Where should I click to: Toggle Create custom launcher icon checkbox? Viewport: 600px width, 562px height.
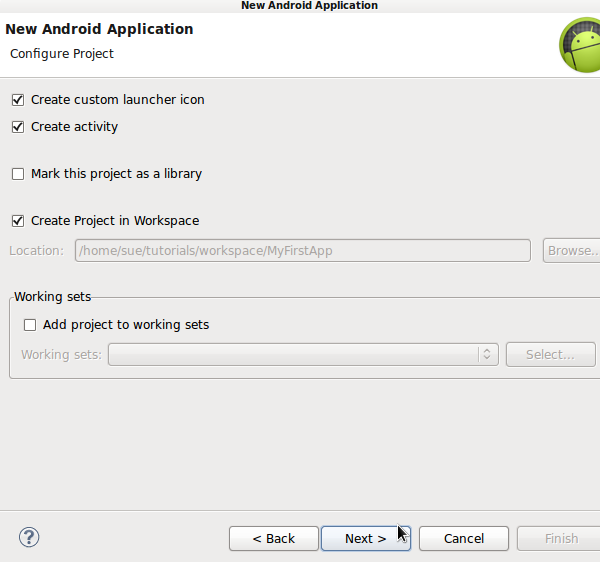point(18,100)
